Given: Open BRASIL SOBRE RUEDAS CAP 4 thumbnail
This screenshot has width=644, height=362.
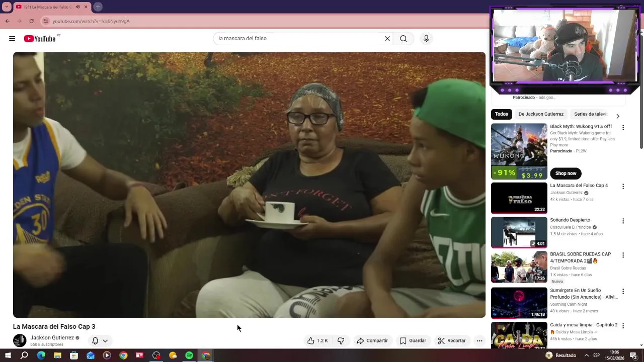Looking at the screenshot, I should pyautogui.click(x=519, y=267).
